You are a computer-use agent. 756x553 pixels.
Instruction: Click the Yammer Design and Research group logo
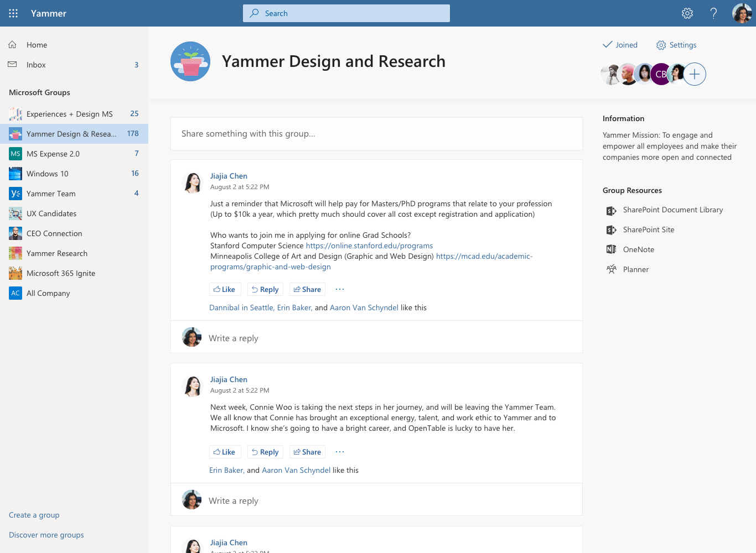(190, 61)
